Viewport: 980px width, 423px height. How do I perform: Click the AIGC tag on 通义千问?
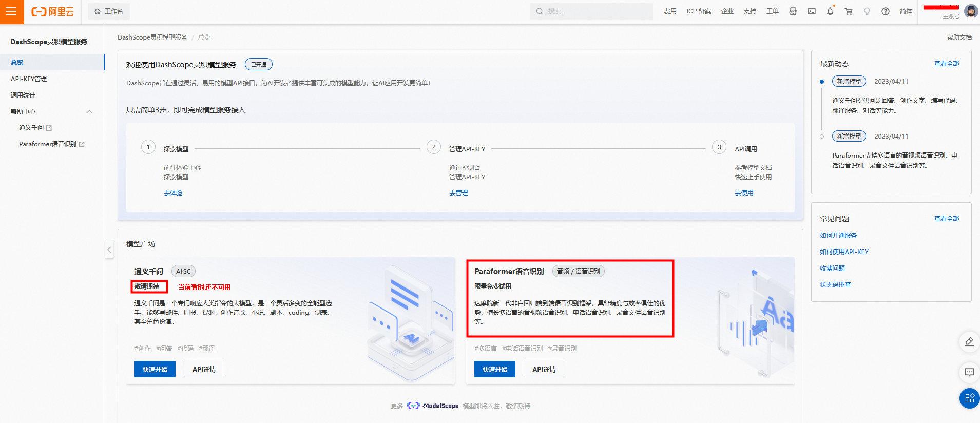click(183, 272)
